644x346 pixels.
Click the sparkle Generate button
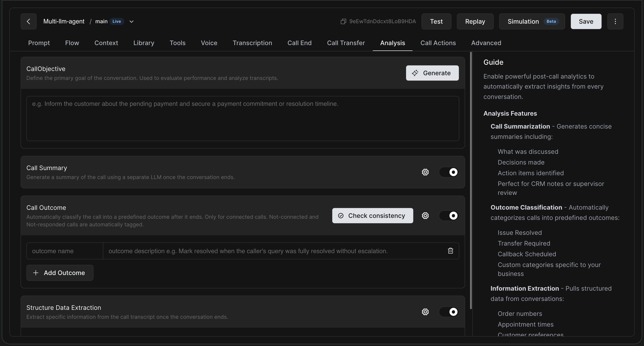pyautogui.click(x=432, y=73)
